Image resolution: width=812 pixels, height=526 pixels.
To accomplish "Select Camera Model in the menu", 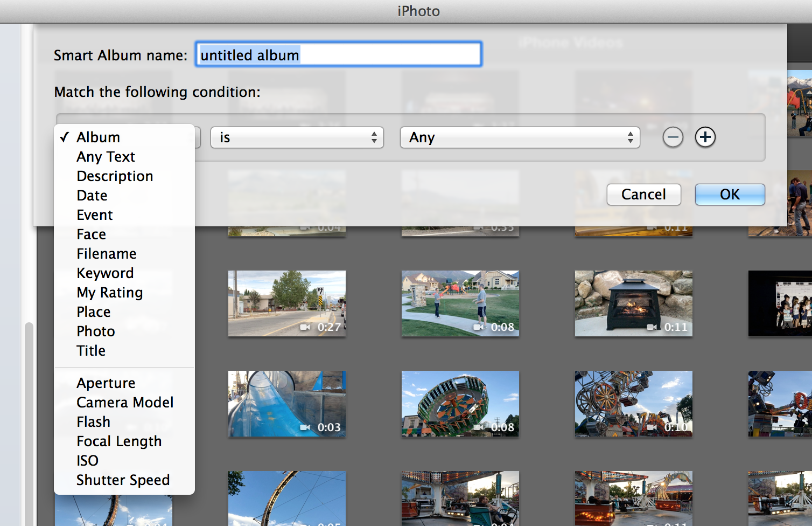I will (x=124, y=402).
